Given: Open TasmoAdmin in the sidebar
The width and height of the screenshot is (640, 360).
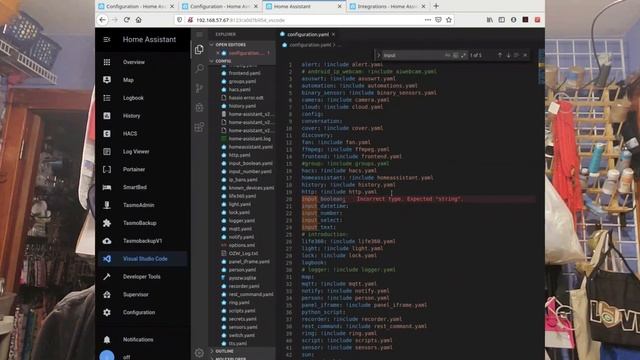Looking at the screenshot, I should point(138,205).
